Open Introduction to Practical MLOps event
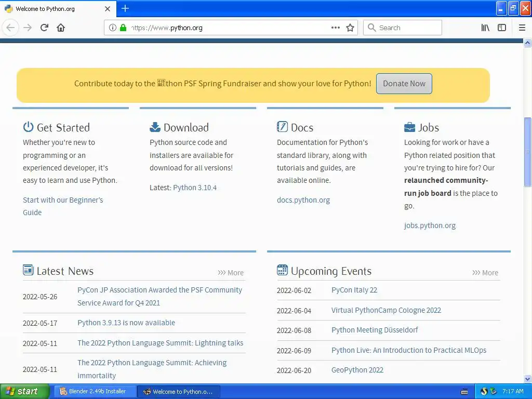The image size is (532, 399). pyautogui.click(x=409, y=350)
